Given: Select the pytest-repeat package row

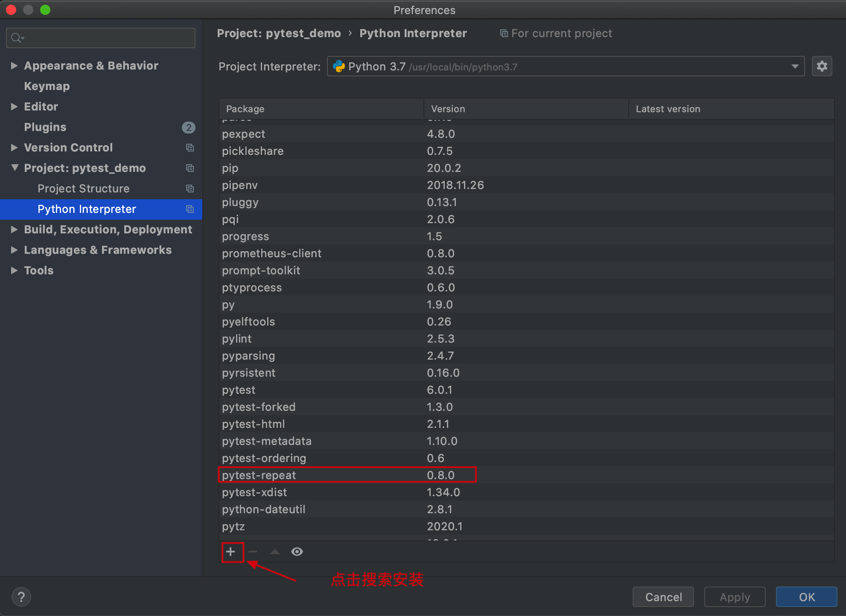Looking at the screenshot, I should (x=527, y=475).
